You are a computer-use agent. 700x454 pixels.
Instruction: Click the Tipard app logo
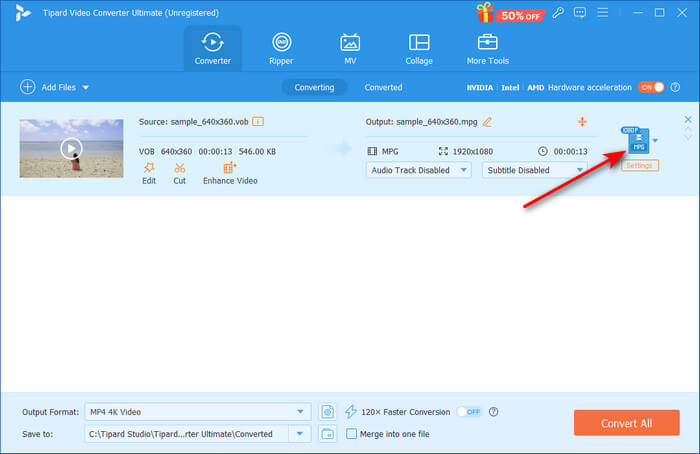coord(22,13)
